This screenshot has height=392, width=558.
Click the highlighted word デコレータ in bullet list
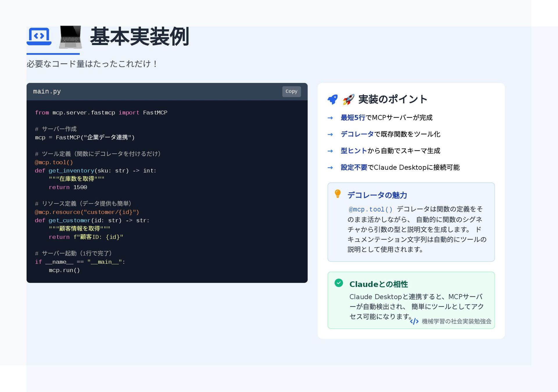point(357,134)
